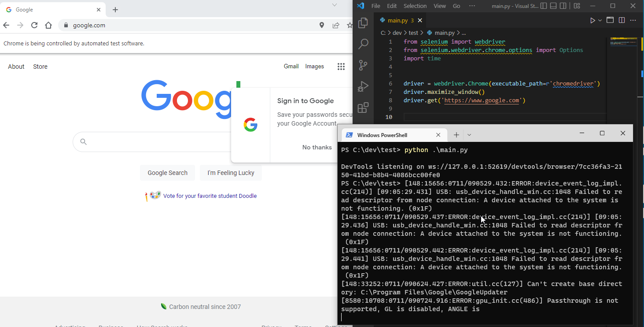Run the Python file with play icon

tap(592, 20)
